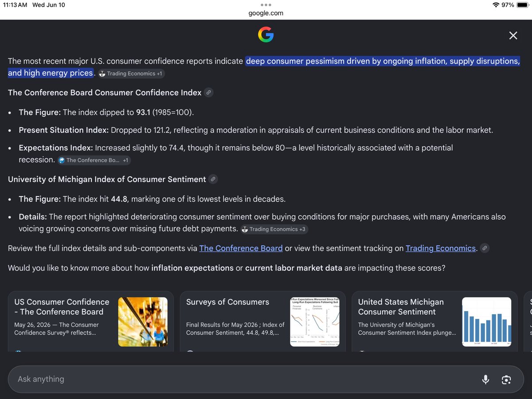Close the AI overview with the X button
The height and width of the screenshot is (399, 532).
click(513, 35)
